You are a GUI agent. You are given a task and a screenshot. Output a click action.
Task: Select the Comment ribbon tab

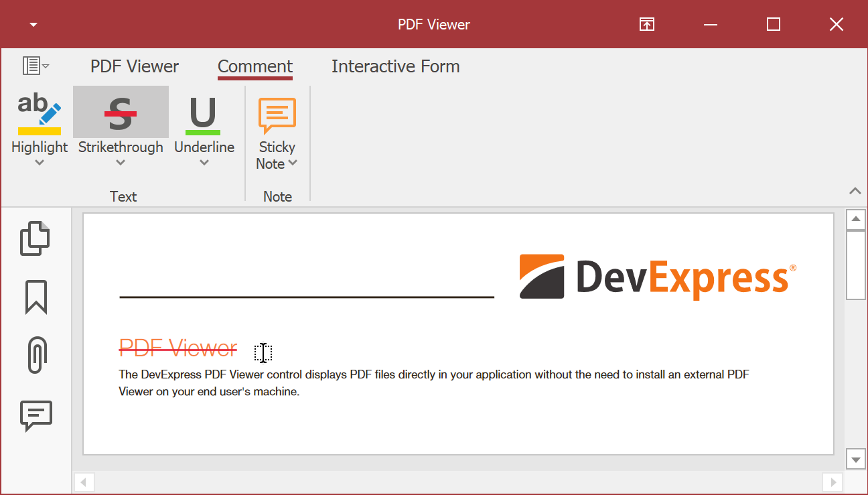pyautogui.click(x=255, y=66)
